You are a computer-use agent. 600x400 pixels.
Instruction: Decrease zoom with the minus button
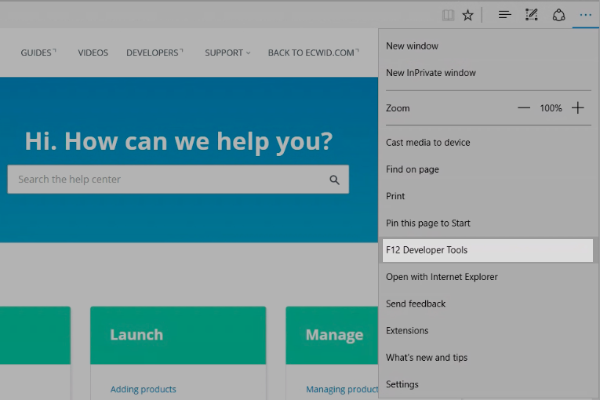click(x=524, y=108)
